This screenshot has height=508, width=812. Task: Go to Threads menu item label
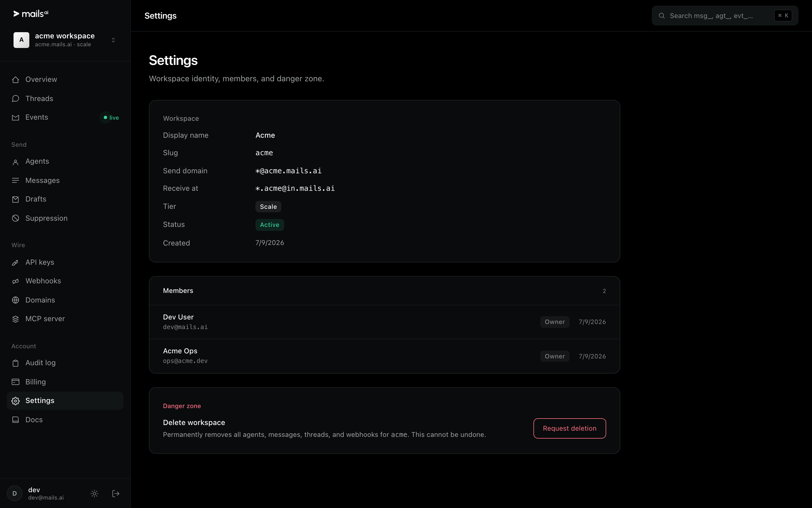click(39, 98)
